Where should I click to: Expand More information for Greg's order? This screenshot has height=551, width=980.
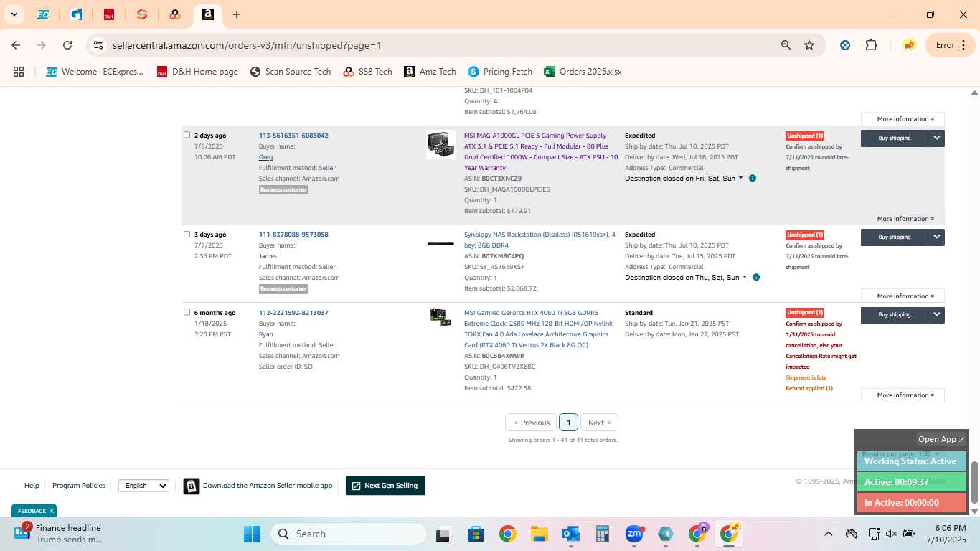pos(903,219)
